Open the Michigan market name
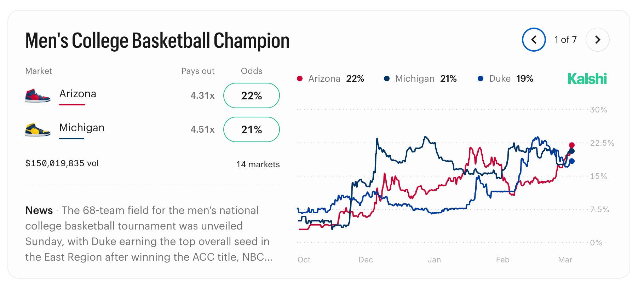 tap(82, 128)
